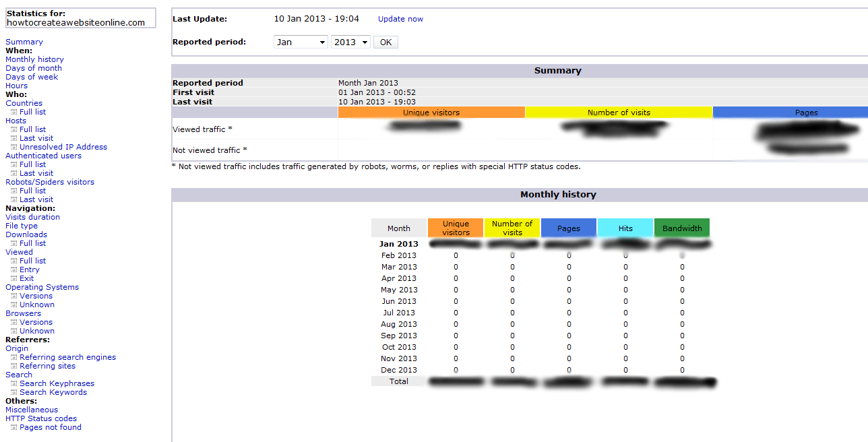This screenshot has height=442, width=868.
Task: Click the Exit pages icon
Action: click(15, 278)
